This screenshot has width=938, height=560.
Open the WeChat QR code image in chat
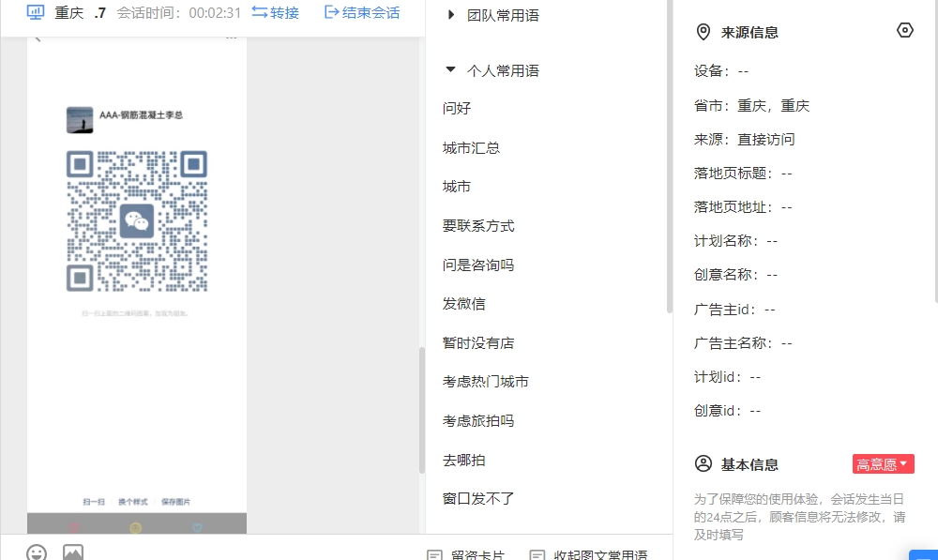point(137,221)
